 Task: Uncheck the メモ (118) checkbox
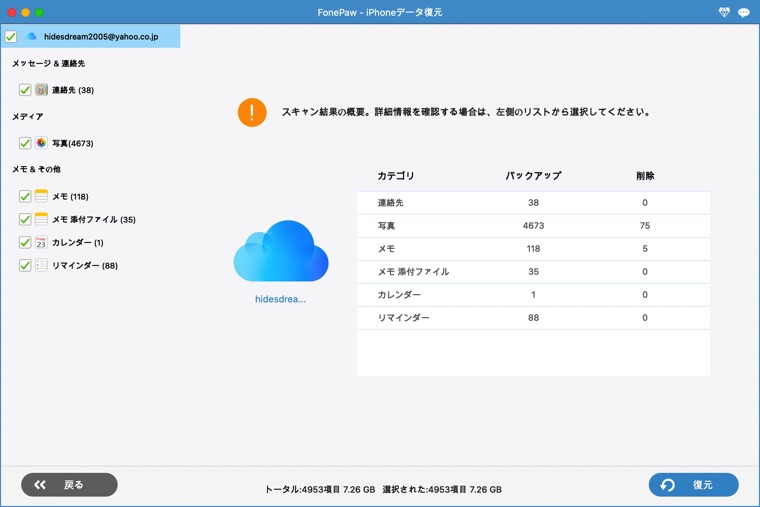click(x=25, y=196)
